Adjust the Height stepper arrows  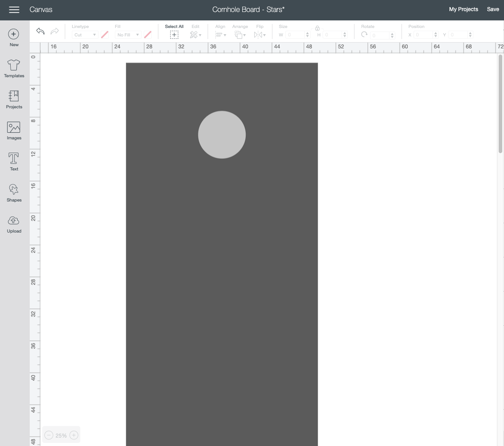coord(345,35)
